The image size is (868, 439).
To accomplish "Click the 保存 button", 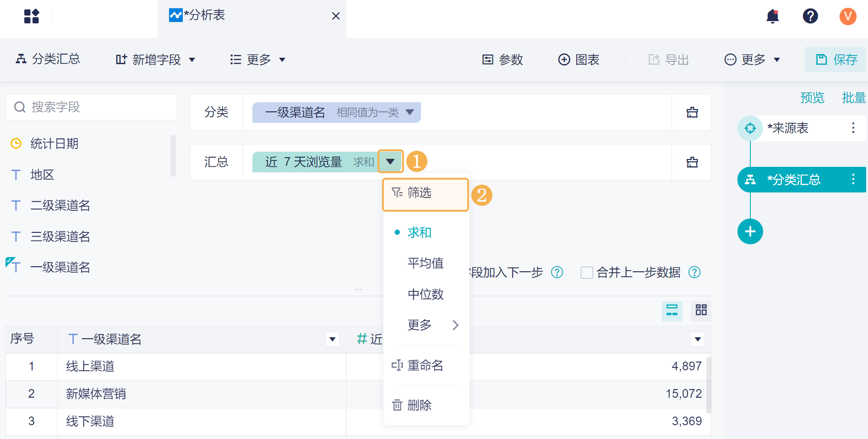I will coord(836,60).
